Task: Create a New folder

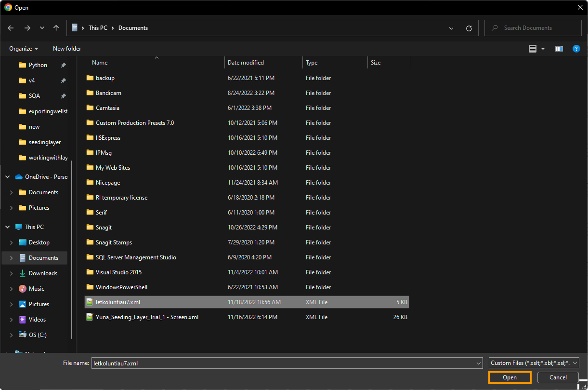Action: pos(66,49)
